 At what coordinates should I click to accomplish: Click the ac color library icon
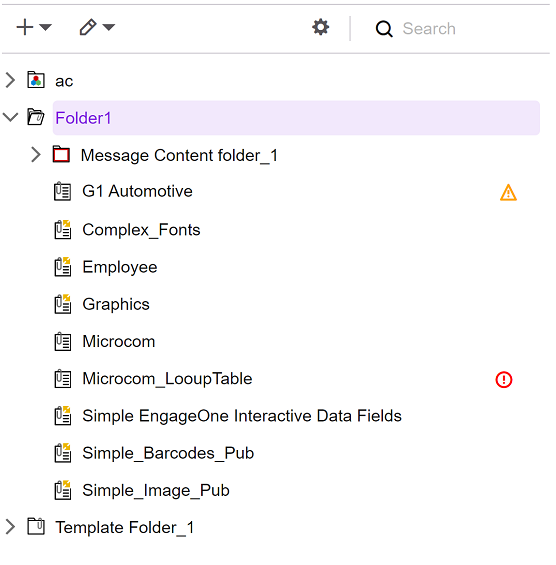[36, 80]
